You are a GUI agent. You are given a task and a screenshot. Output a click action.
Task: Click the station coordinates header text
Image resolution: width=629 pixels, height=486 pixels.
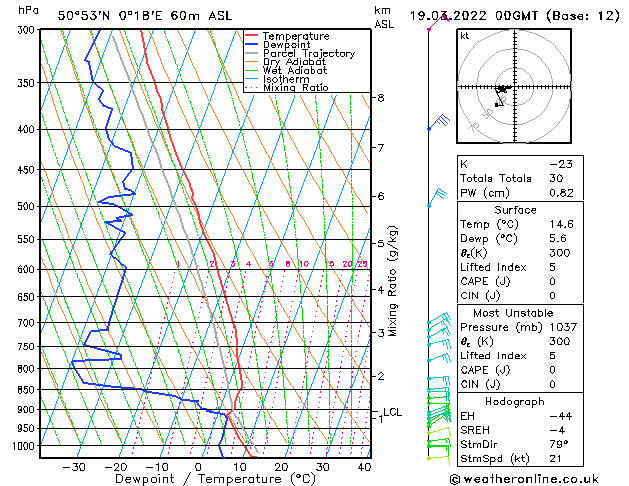point(145,16)
